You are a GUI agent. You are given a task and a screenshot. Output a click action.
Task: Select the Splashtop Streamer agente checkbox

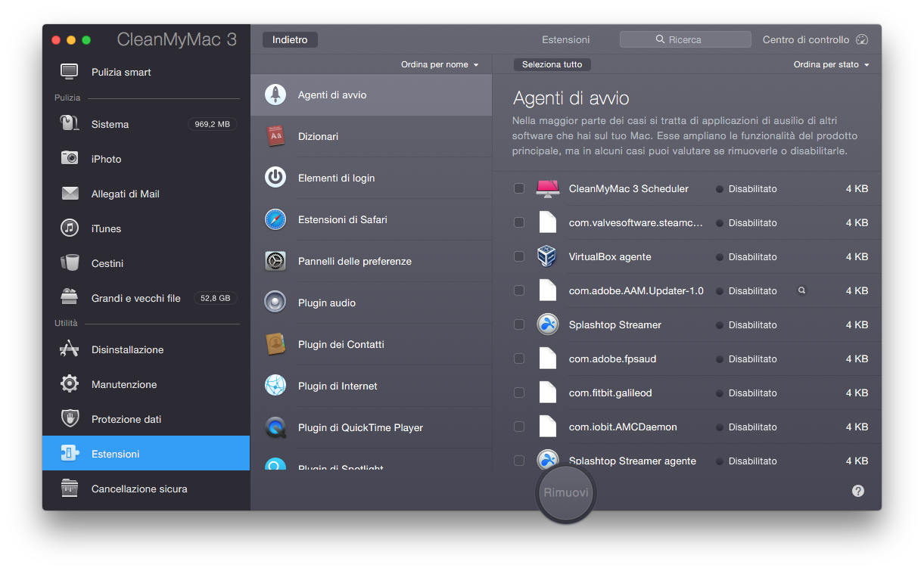[519, 461]
